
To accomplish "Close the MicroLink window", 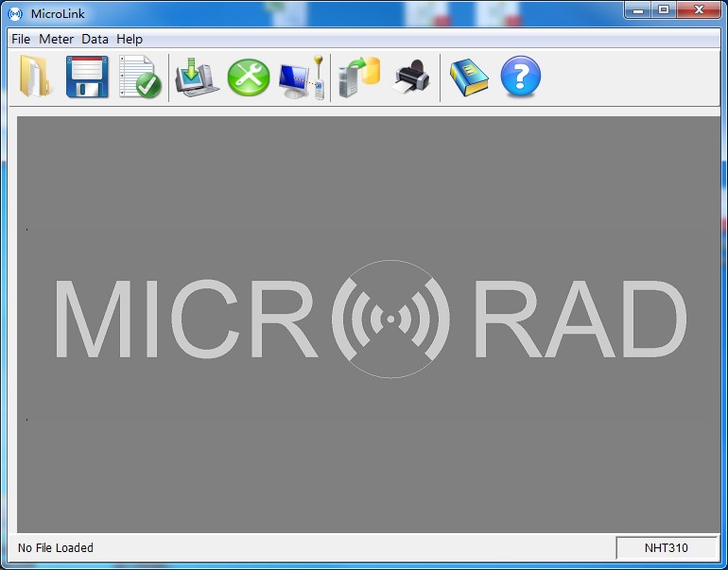I will (x=699, y=9).
